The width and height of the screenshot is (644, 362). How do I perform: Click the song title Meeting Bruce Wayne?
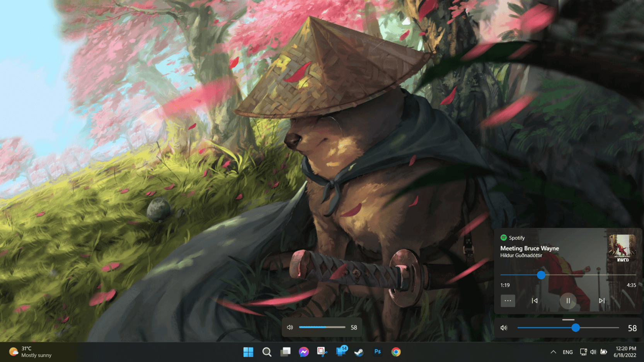(530, 248)
